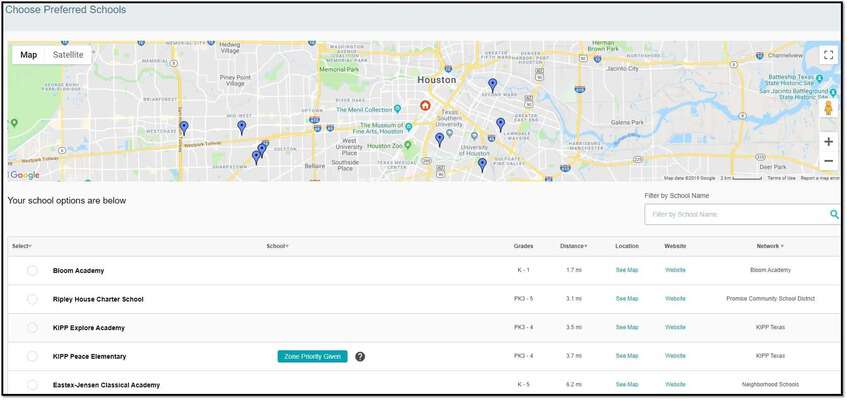Click Neighborhood Schools network text
This screenshot has width=847, height=400.
pyautogui.click(x=770, y=384)
